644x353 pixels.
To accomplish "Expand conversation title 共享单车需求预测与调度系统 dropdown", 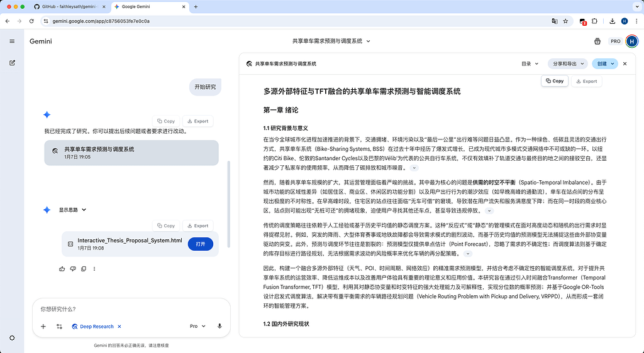I will click(368, 41).
